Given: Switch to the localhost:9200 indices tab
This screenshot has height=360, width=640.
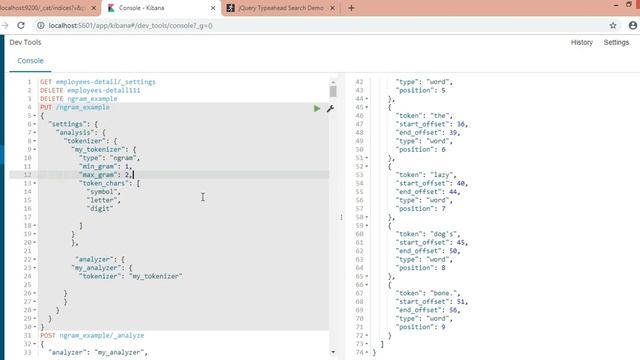Looking at the screenshot, I should coord(47,8).
